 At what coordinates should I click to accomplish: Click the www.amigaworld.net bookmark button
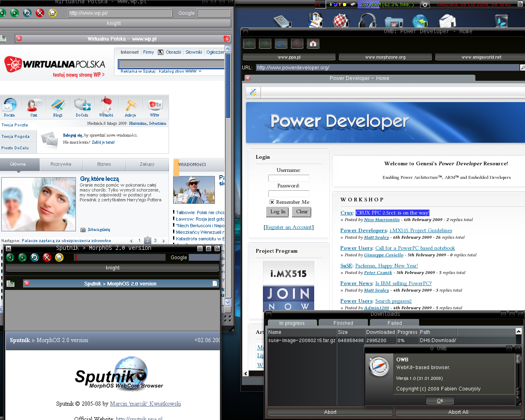[x=480, y=57]
